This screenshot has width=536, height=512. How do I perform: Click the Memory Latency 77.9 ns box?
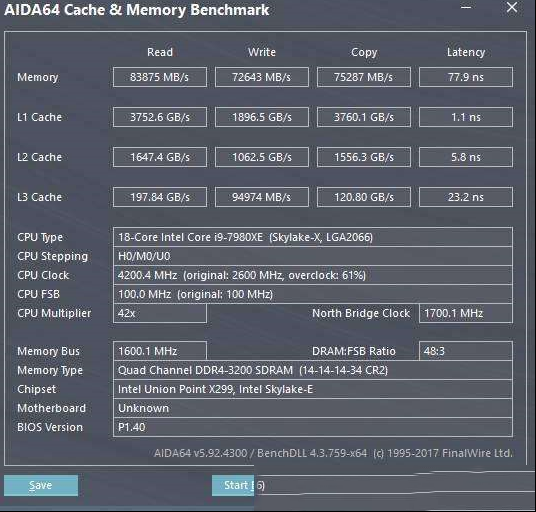point(466,77)
